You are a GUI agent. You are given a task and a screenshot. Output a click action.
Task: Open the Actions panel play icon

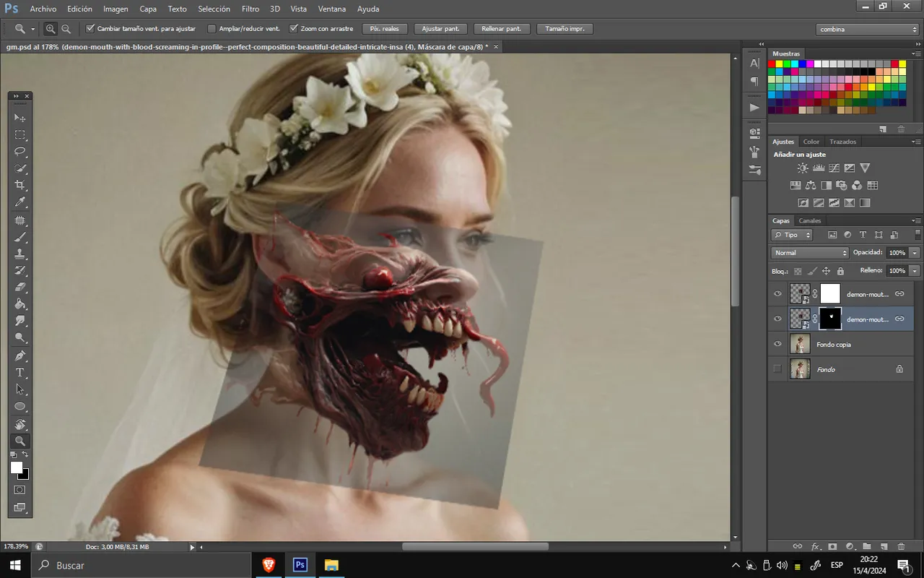(x=754, y=107)
